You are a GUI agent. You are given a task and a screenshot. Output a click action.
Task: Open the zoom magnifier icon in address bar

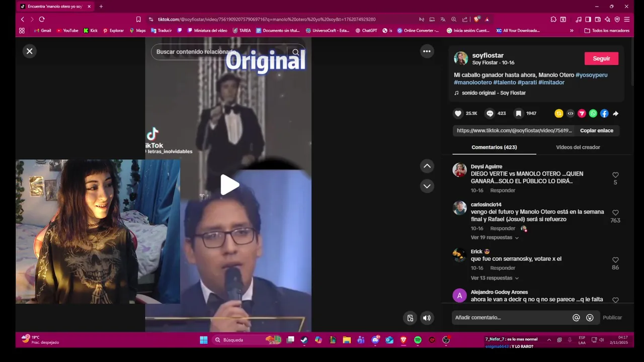tap(454, 19)
